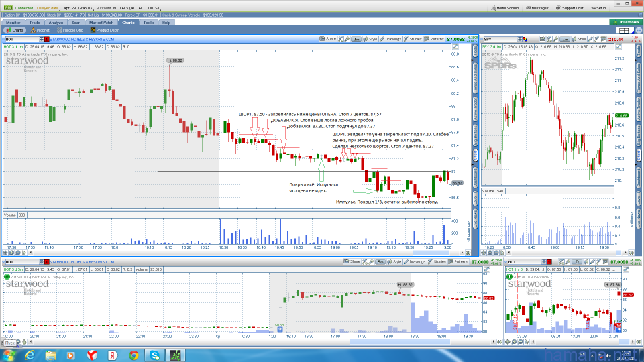Click the color link icon next to SPY

coord(525,39)
